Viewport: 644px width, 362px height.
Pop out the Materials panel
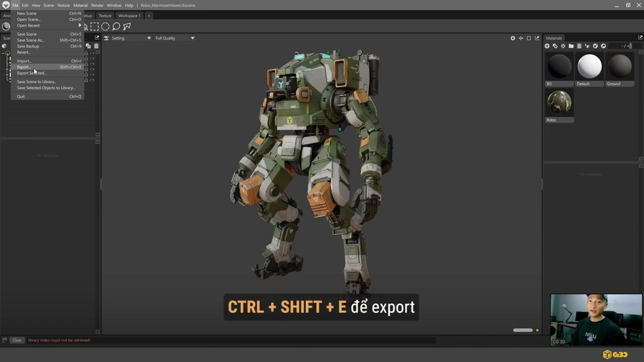click(x=640, y=38)
